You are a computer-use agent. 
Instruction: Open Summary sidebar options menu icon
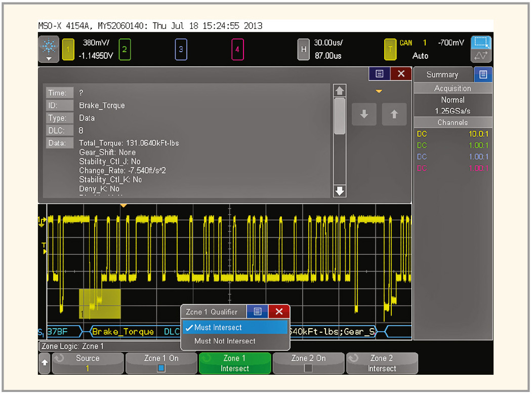coord(483,74)
